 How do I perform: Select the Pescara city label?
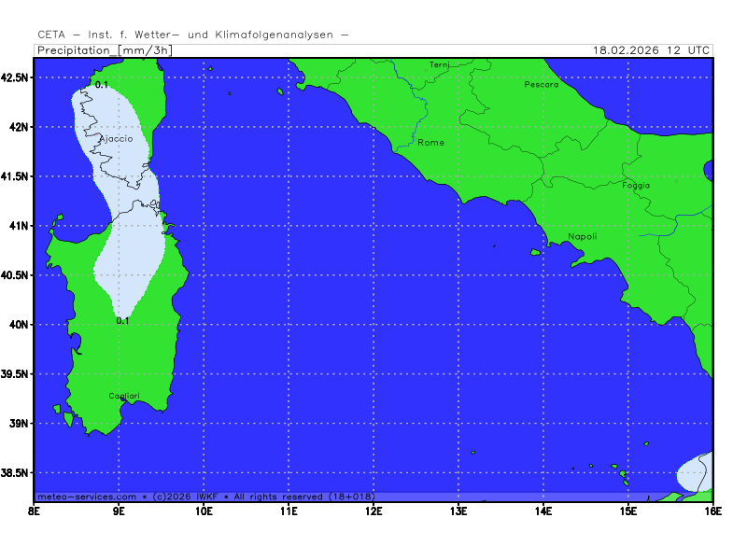click(542, 85)
